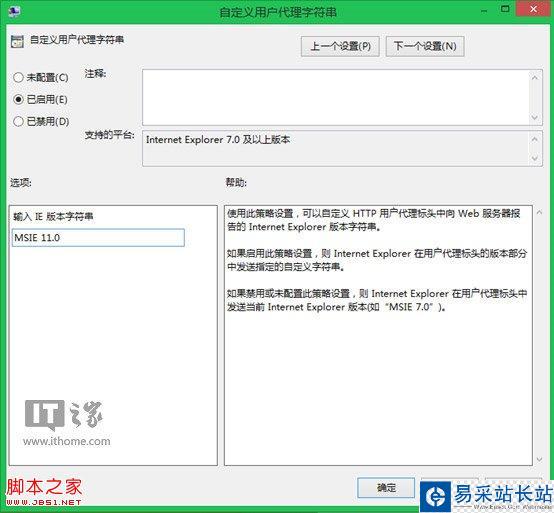This screenshot has width=554, height=513.
Task: Click help paragraph starting 如果禁用或未配置
Action: click(x=377, y=300)
